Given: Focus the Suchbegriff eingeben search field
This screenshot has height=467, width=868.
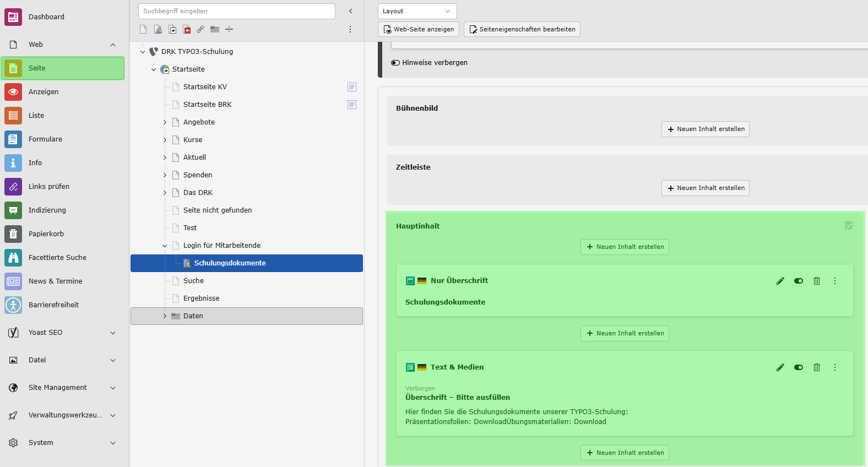Looking at the screenshot, I should (237, 11).
